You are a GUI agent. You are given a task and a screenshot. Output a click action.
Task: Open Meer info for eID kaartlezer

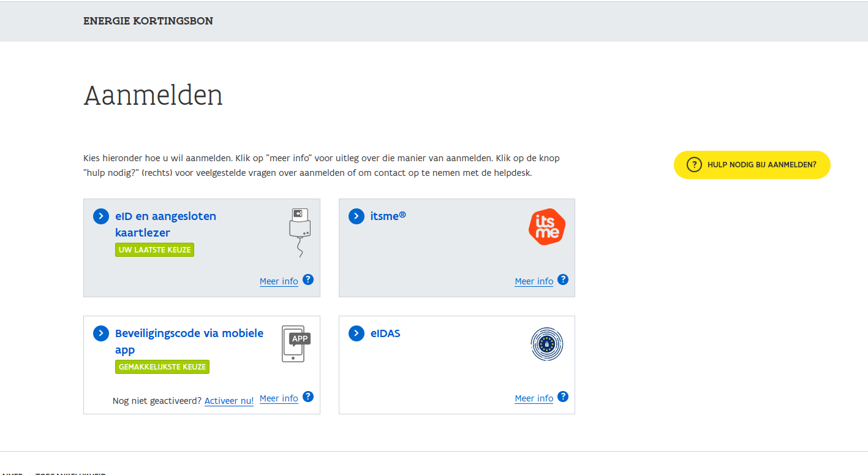click(x=279, y=281)
